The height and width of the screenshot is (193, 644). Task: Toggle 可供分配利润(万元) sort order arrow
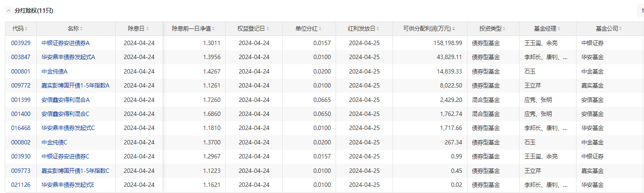[453, 29]
